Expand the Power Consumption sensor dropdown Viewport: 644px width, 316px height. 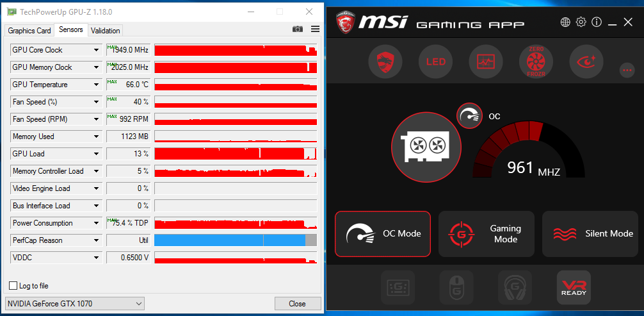click(x=97, y=223)
